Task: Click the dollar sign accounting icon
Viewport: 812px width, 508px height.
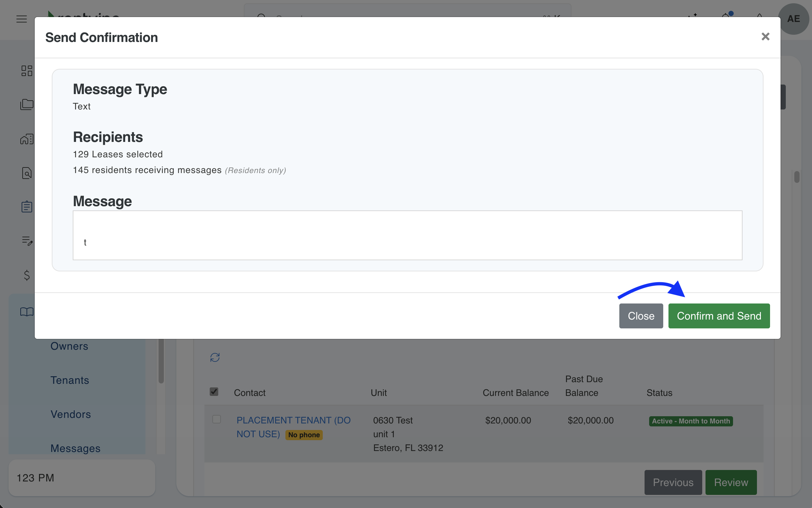Action: (x=27, y=275)
